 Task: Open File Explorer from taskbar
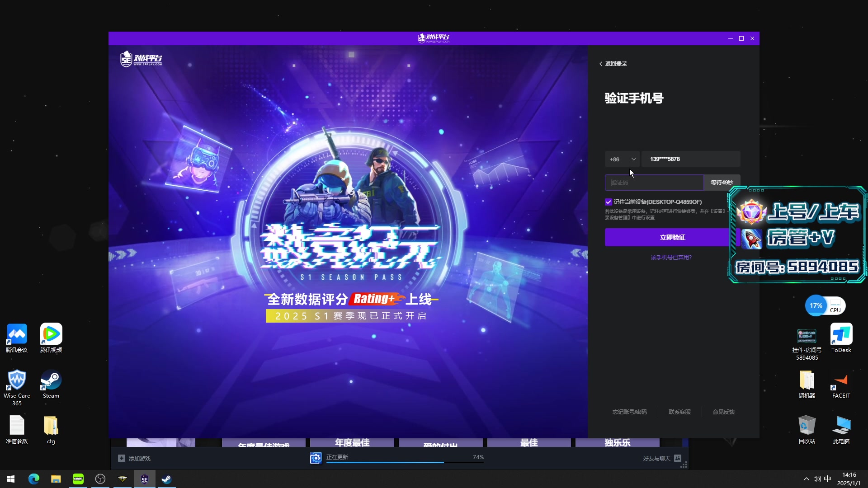[56, 479]
